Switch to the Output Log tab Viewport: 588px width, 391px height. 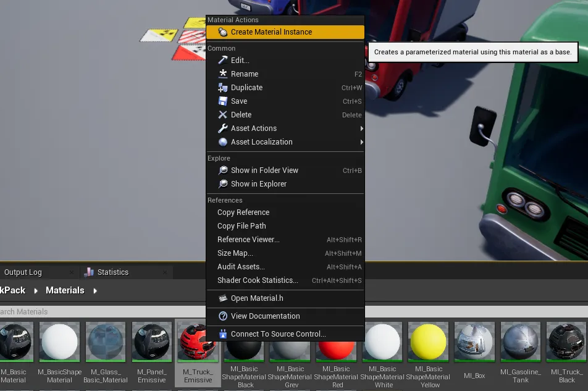coord(23,272)
